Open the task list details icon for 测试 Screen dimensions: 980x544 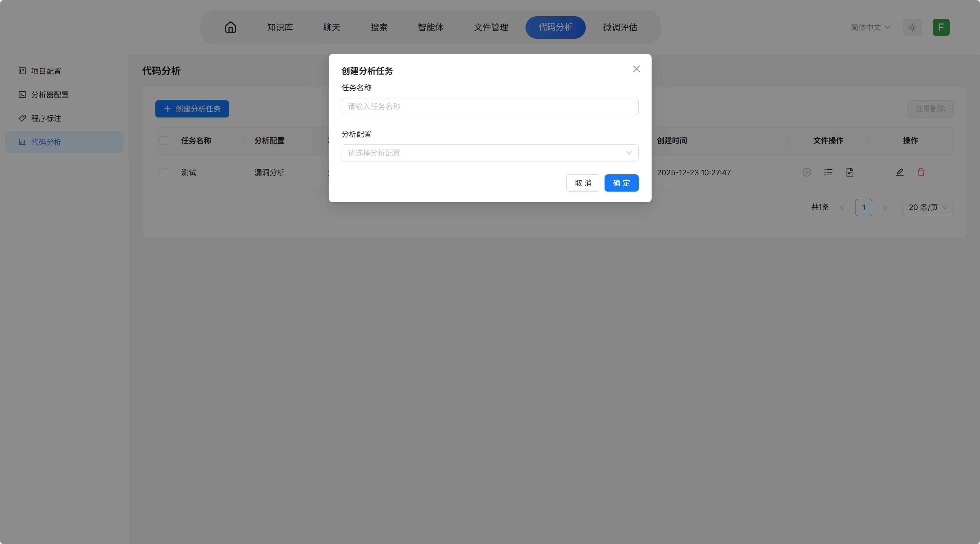[x=828, y=172]
